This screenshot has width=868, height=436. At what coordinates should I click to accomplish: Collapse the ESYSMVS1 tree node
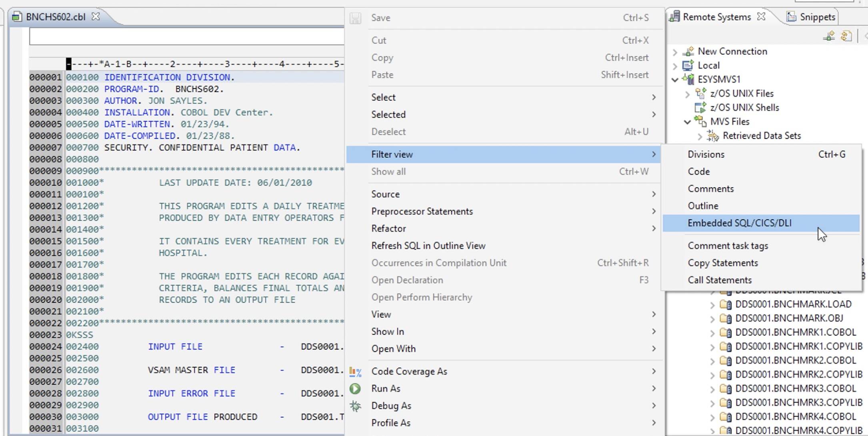point(675,79)
